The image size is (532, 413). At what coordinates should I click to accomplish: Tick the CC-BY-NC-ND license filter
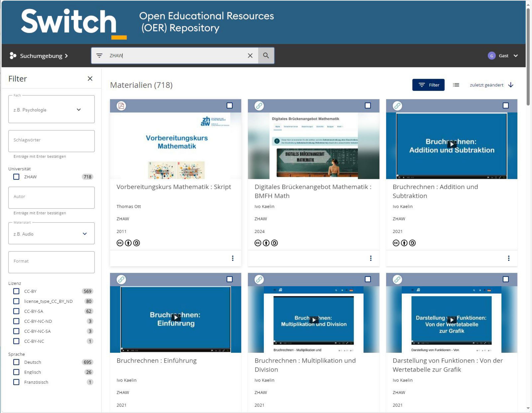tap(16, 321)
